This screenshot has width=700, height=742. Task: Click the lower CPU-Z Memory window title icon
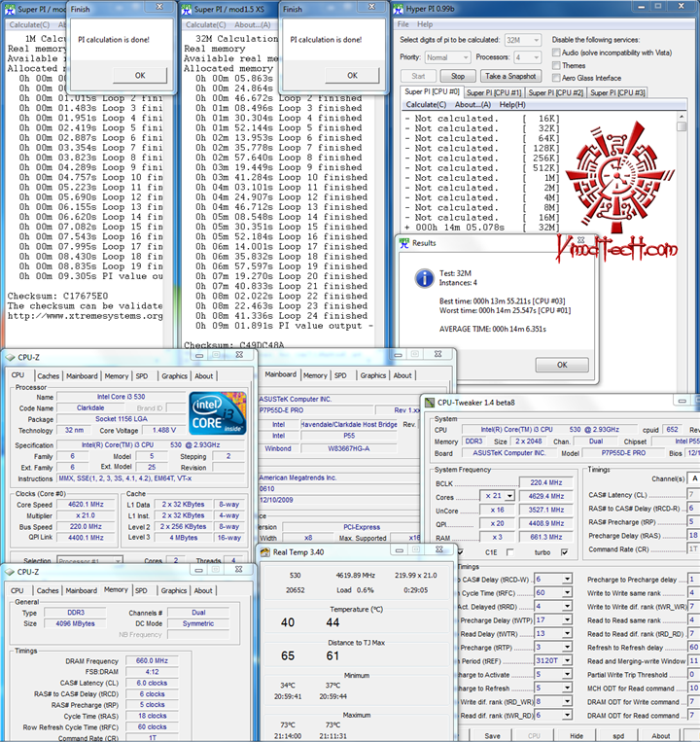tap(10, 572)
